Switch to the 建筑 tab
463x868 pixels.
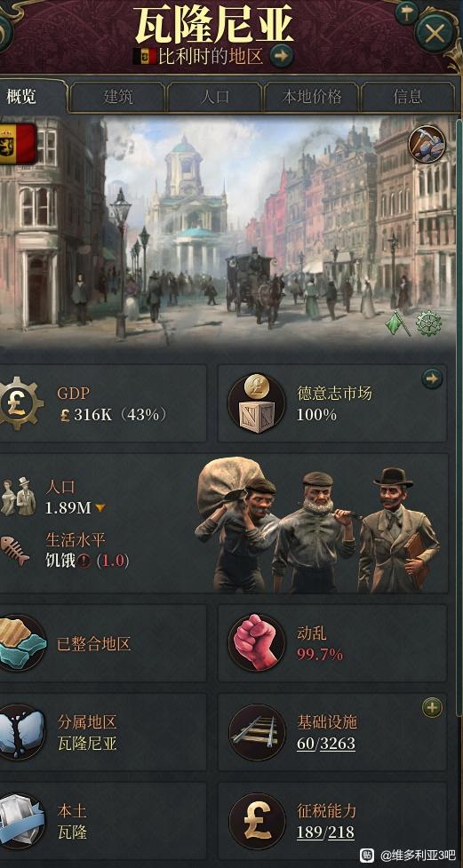point(118,97)
